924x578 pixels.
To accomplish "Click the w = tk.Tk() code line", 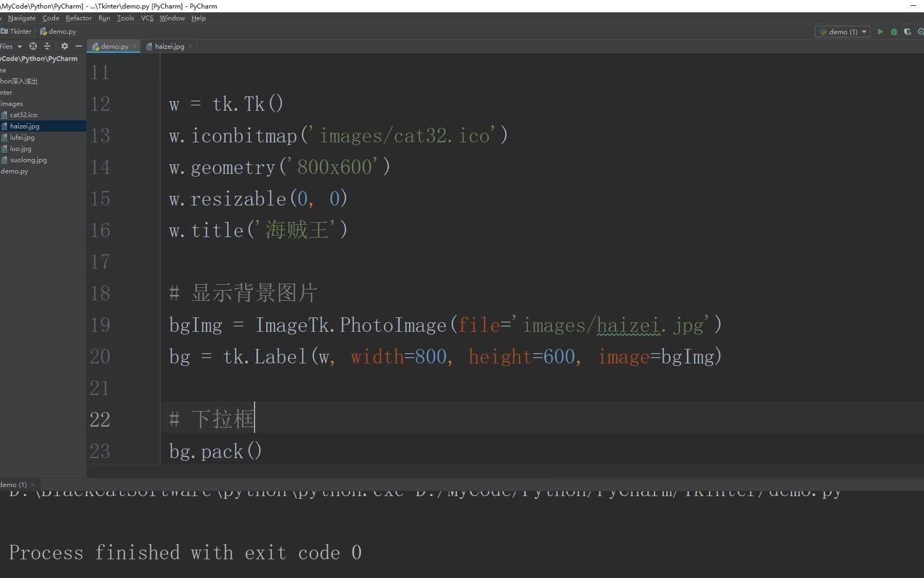I will pos(226,104).
